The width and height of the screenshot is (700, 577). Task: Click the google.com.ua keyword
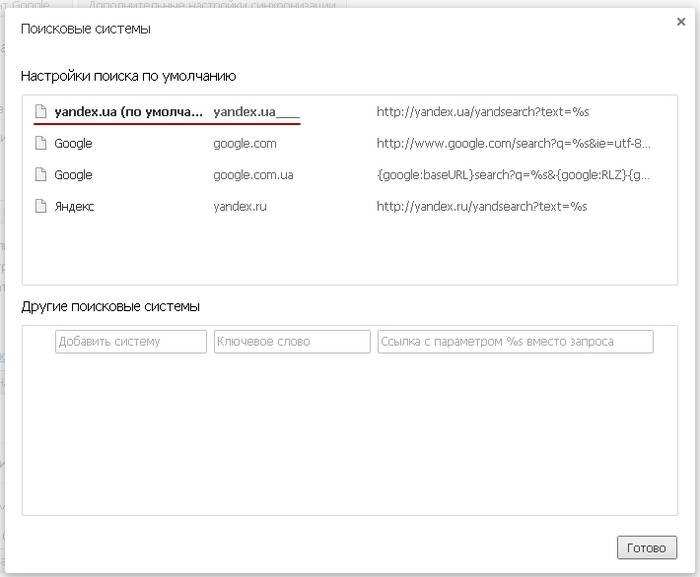[x=253, y=175]
